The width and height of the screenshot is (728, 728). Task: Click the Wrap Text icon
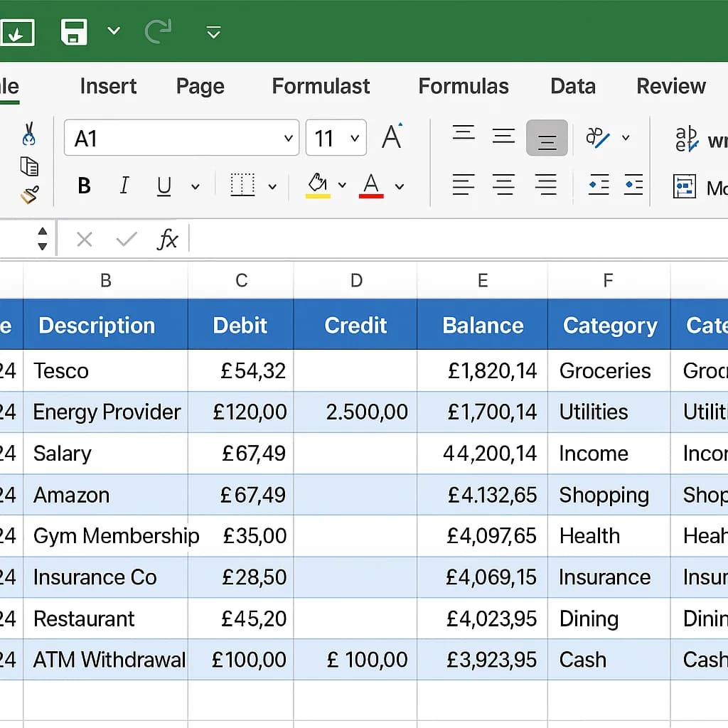(687, 139)
